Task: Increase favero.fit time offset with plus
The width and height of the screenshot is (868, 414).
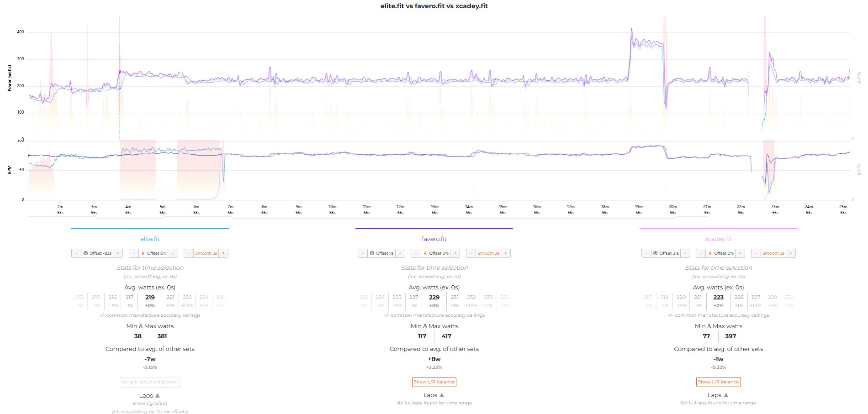Action: coord(400,253)
